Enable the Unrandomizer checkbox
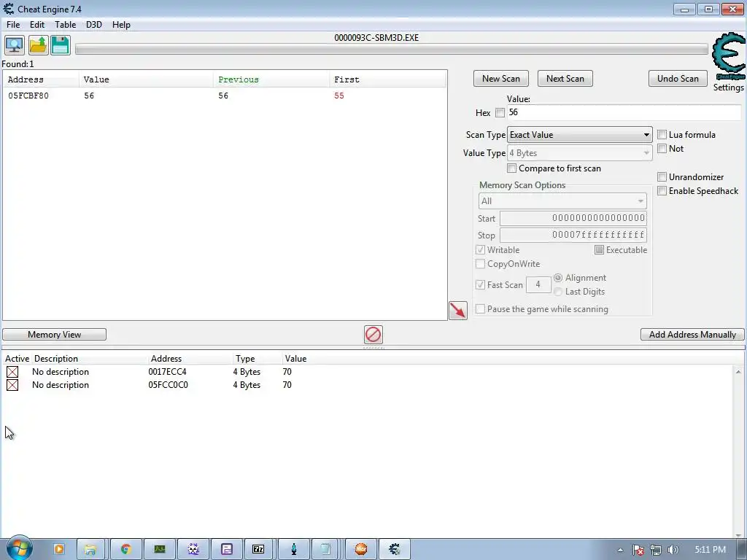Viewport: 747px width, 560px height. (x=662, y=177)
